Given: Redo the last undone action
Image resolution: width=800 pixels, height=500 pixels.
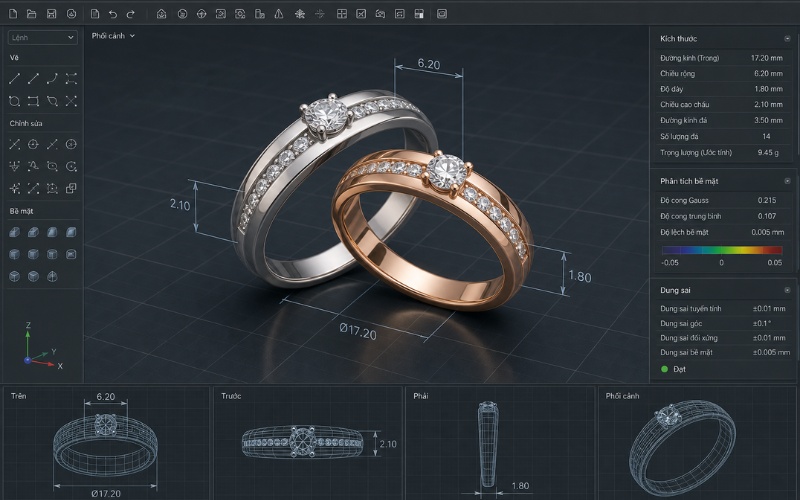Looking at the screenshot, I should point(131,14).
